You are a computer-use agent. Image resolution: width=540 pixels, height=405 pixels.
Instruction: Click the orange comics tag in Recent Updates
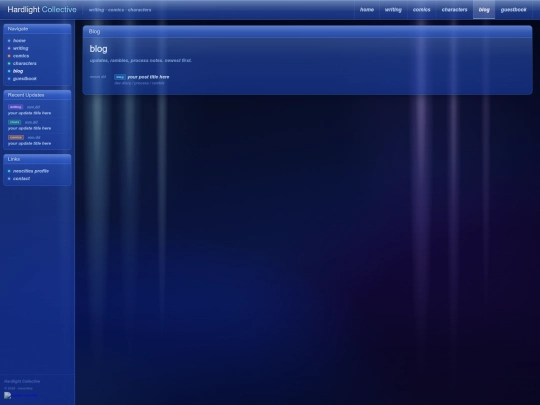pos(16,137)
